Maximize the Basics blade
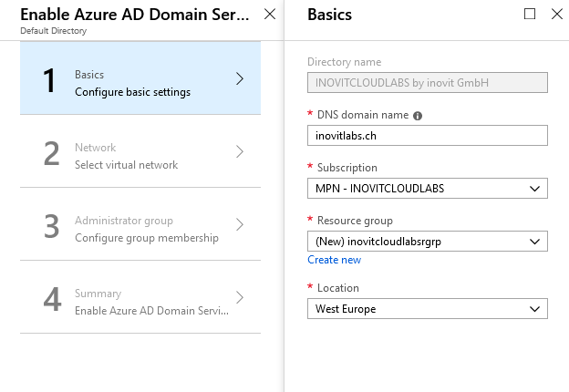The height and width of the screenshot is (392, 569). click(x=530, y=15)
